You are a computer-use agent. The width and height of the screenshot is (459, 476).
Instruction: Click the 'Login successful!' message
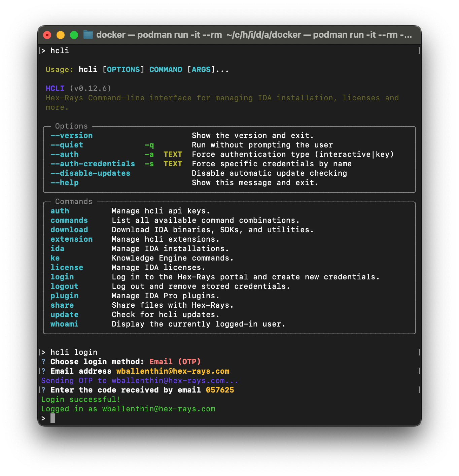pos(81,399)
